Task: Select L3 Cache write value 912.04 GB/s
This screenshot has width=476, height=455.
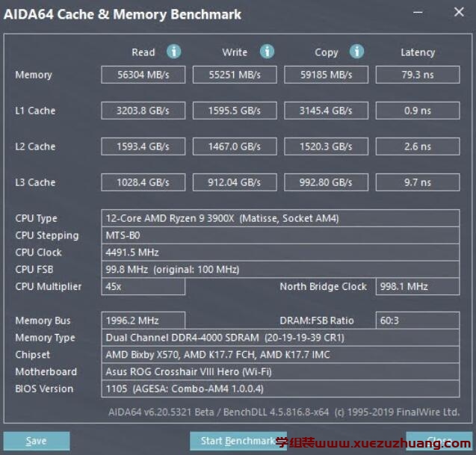Action: coord(235,182)
